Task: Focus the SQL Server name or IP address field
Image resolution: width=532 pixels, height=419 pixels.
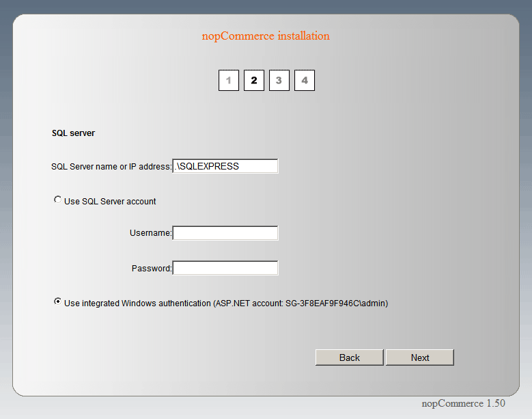Action: [225, 166]
